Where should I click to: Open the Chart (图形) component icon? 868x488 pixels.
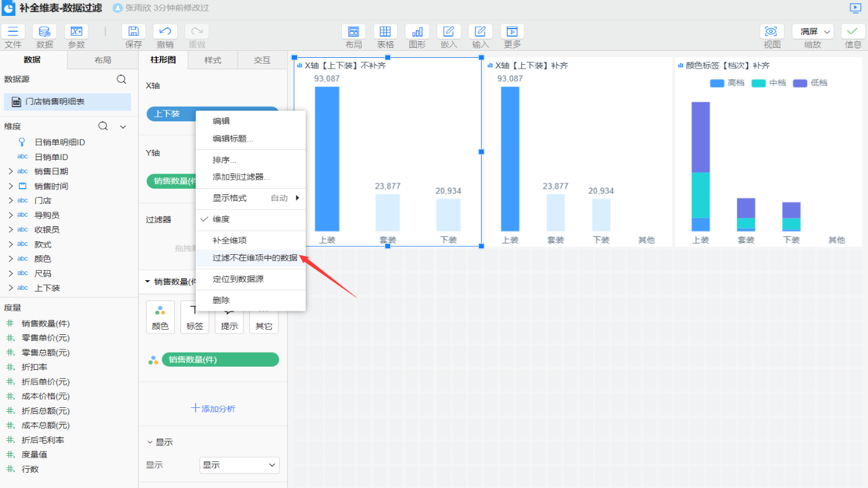click(417, 32)
